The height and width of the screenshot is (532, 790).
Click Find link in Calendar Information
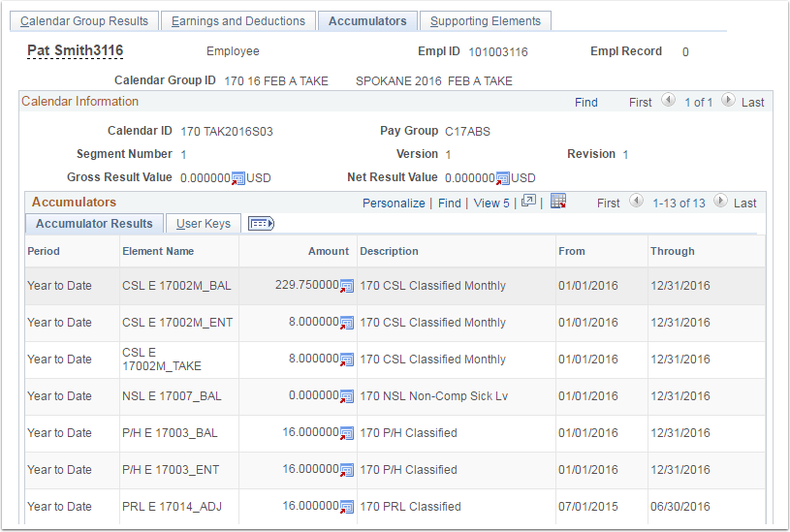pos(585,103)
